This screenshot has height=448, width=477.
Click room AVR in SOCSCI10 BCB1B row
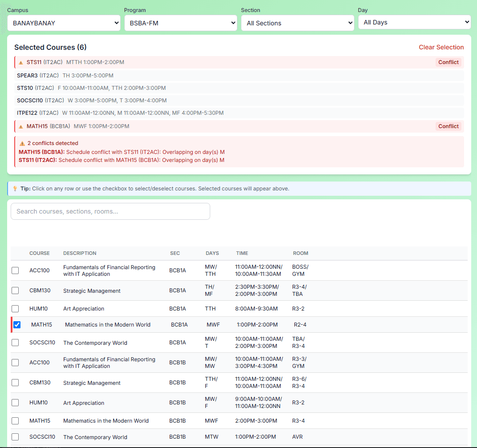coord(297,437)
